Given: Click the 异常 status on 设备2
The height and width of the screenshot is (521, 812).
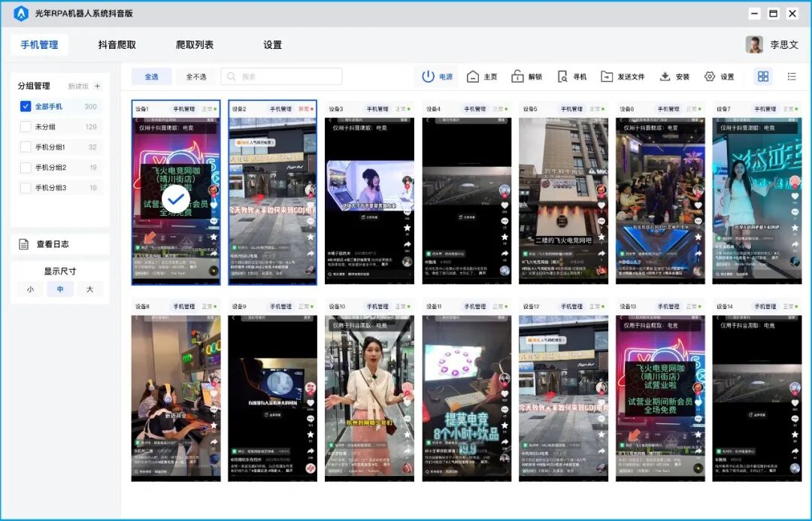Looking at the screenshot, I should pyautogui.click(x=304, y=109).
